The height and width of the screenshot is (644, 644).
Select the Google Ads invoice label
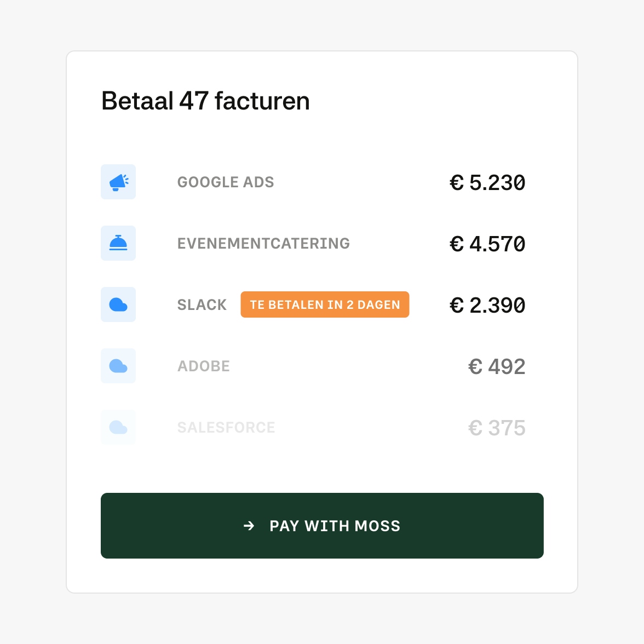[226, 182]
